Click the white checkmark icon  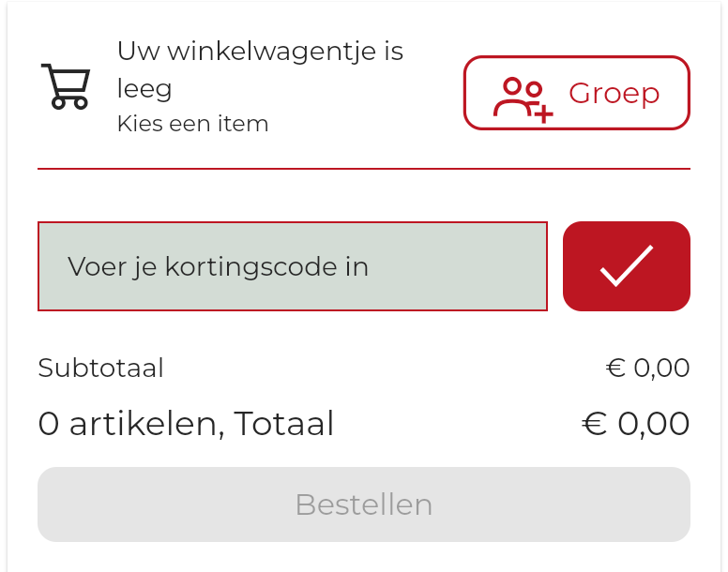pos(626,265)
